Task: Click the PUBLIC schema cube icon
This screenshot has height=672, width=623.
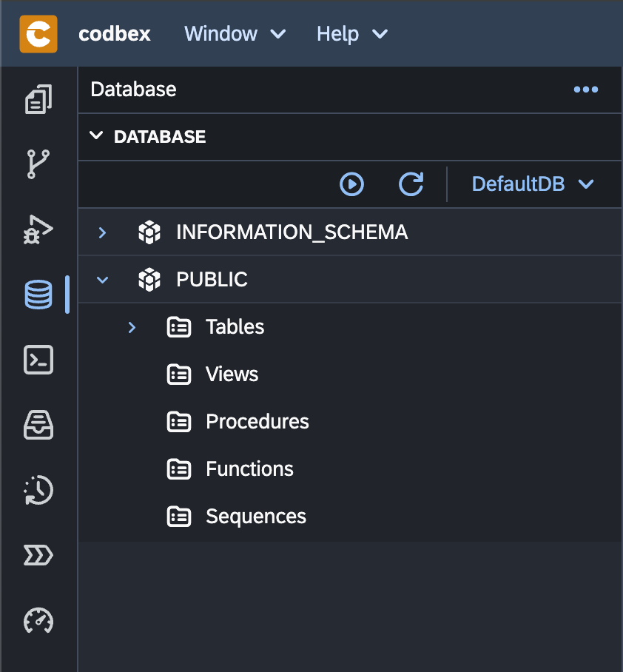Action: 149,280
